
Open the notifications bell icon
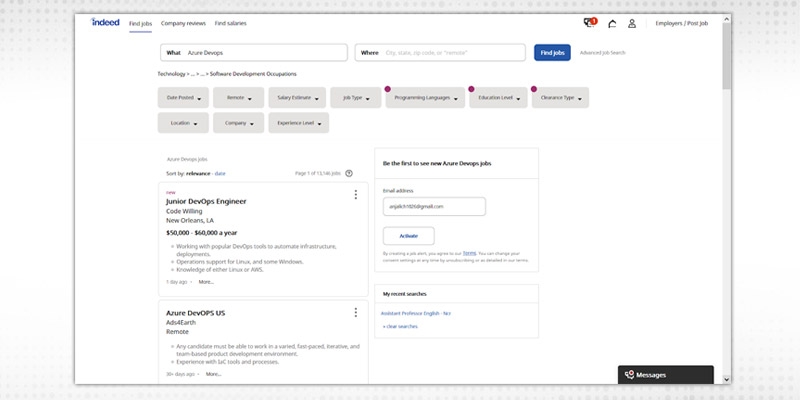pyautogui.click(x=611, y=23)
